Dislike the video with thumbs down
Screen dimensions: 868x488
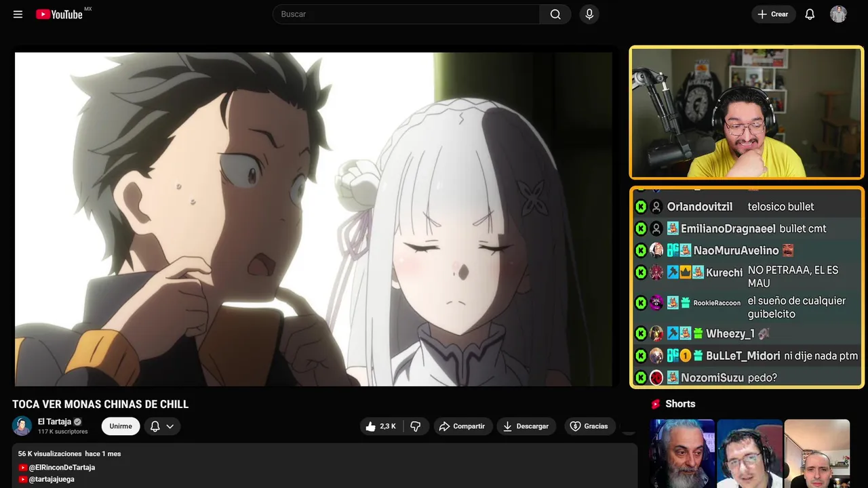(416, 426)
